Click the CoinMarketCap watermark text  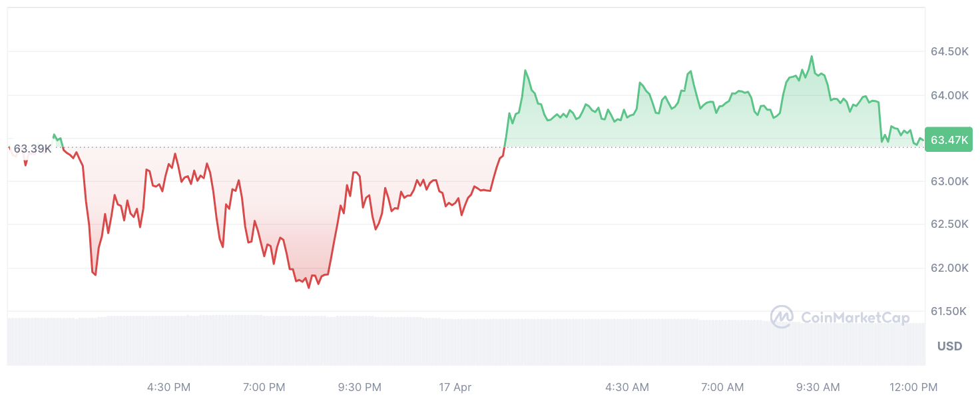click(856, 318)
